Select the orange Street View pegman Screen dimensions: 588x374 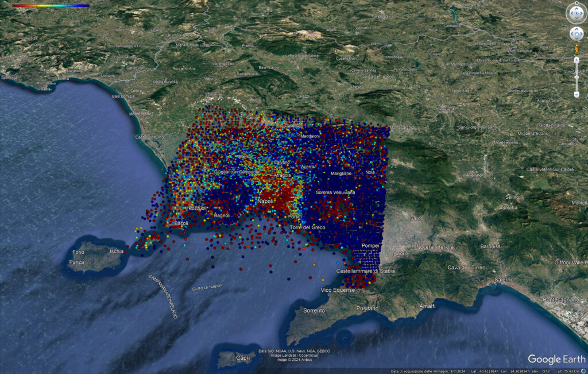coord(577,50)
